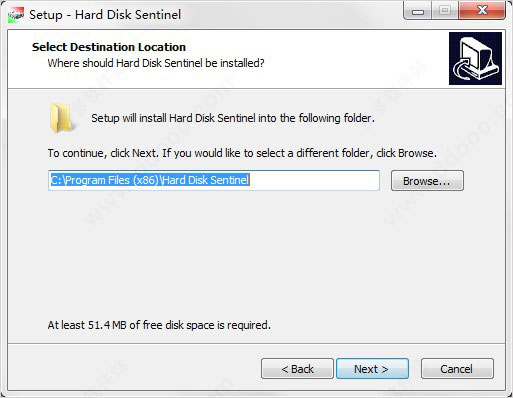Close the Setup window with X

click(482, 11)
